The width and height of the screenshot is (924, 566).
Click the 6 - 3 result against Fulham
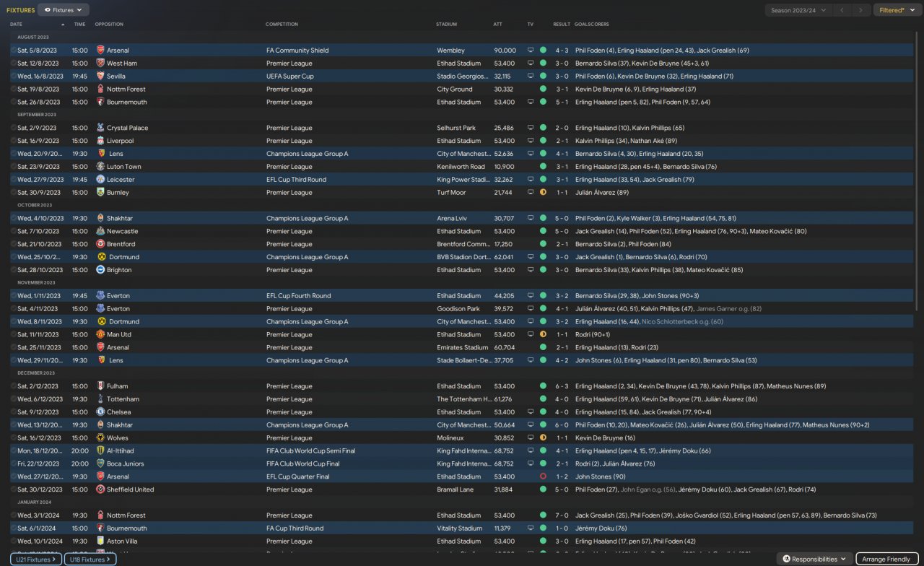(x=562, y=386)
